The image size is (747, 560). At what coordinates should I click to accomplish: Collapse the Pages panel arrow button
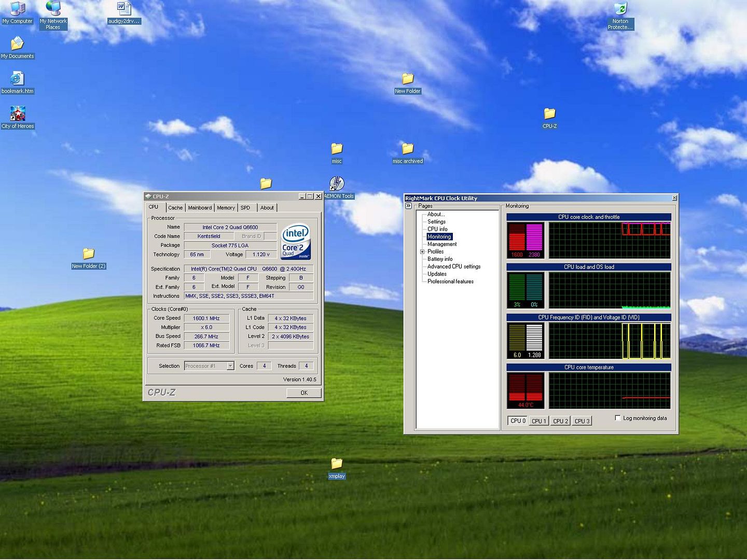coord(409,206)
